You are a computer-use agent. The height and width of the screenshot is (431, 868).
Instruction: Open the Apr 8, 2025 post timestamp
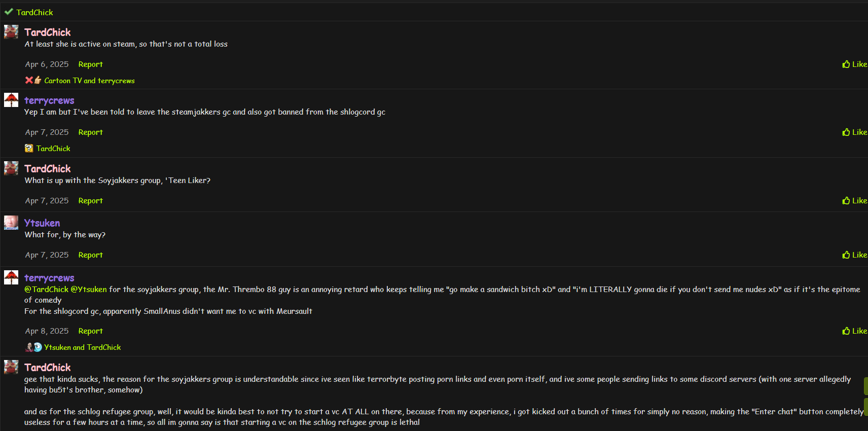47,331
